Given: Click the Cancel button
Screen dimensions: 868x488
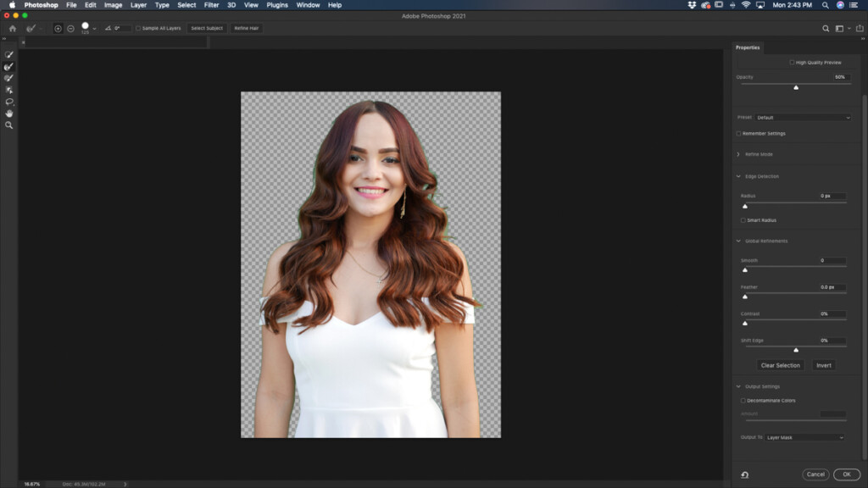Looking at the screenshot, I should coord(815,474).
